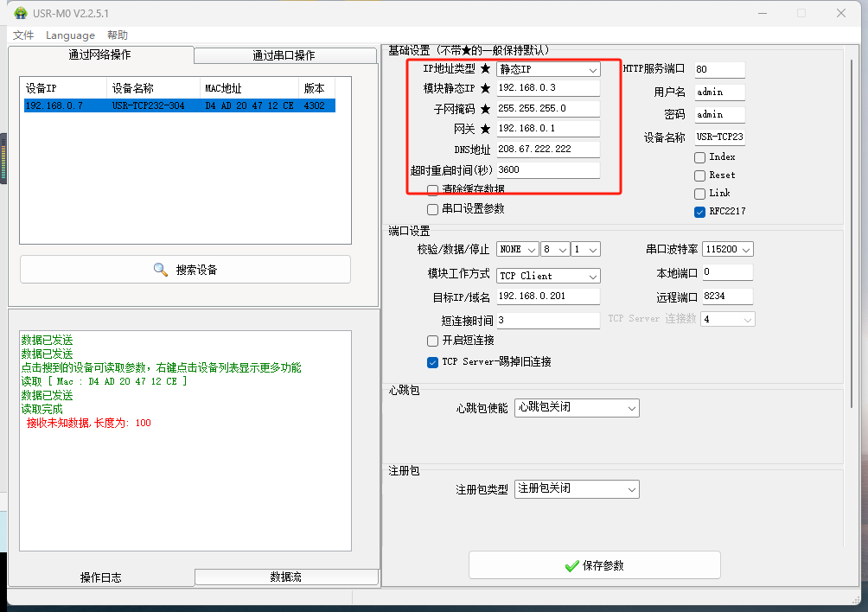
Task: Expand the 模块工作方式 TCP Client dropdown
Action: 548,276
